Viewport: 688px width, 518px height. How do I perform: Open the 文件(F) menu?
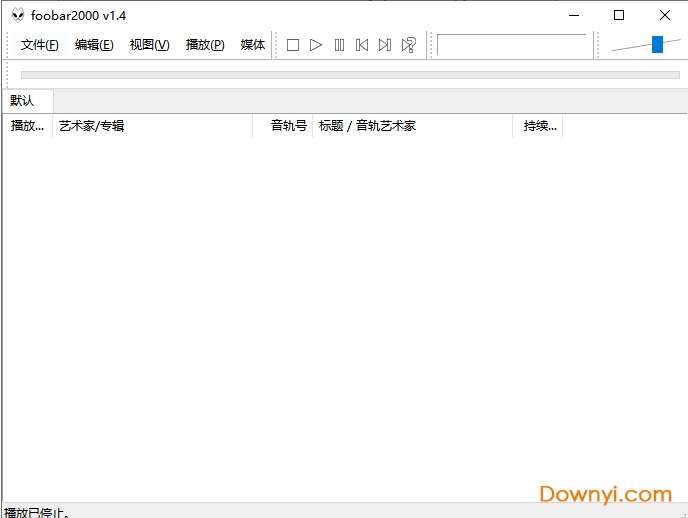pyautogui.click(x=39, y=44)
